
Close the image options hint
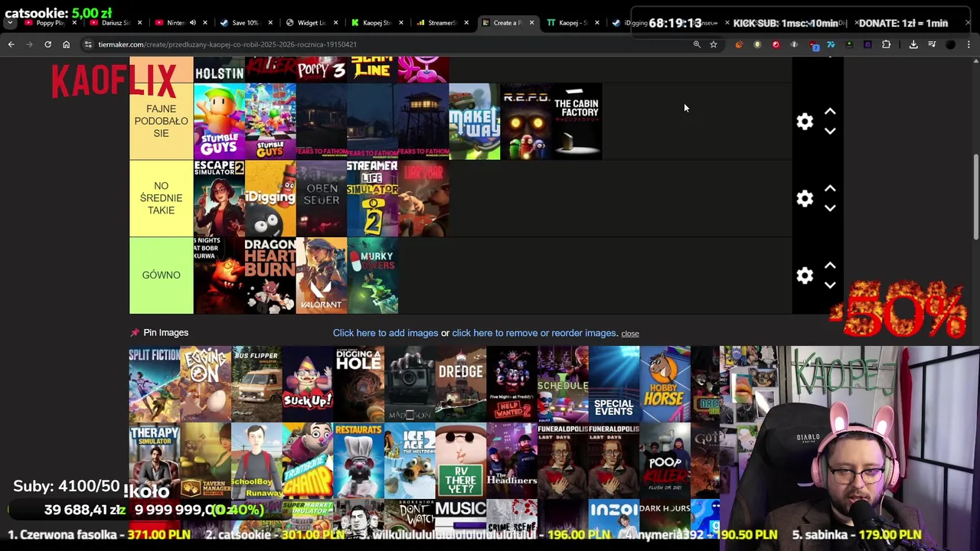pos(630,334)
